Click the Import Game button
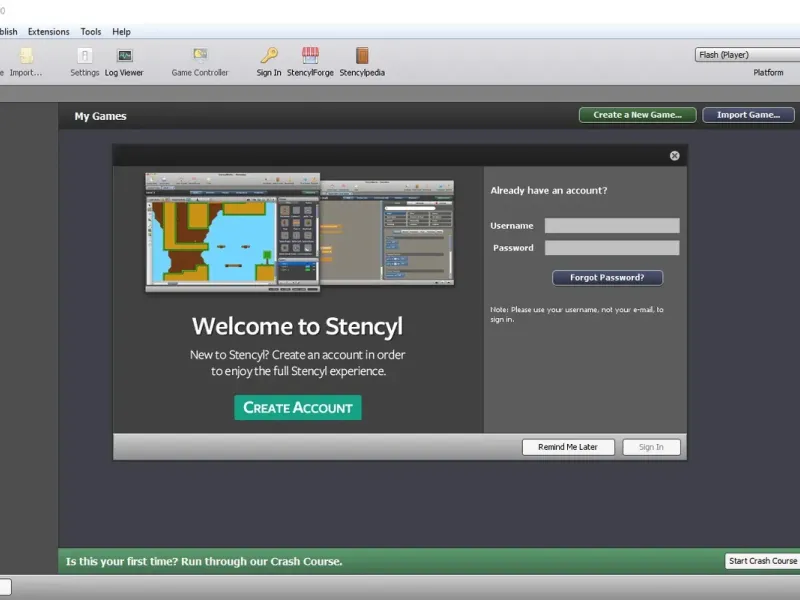 coord(748,115)
